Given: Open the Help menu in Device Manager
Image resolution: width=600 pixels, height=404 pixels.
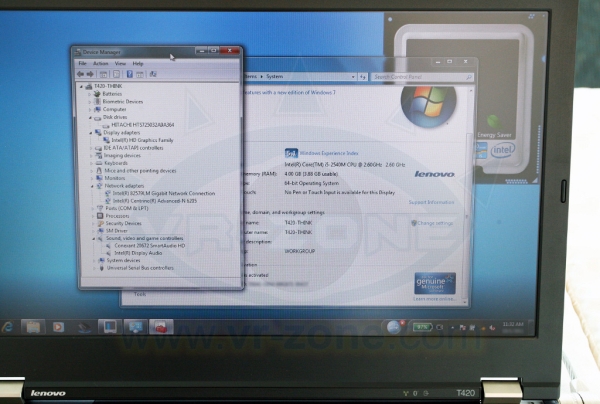Looking at the screenshot, I should tap(138, 64).
